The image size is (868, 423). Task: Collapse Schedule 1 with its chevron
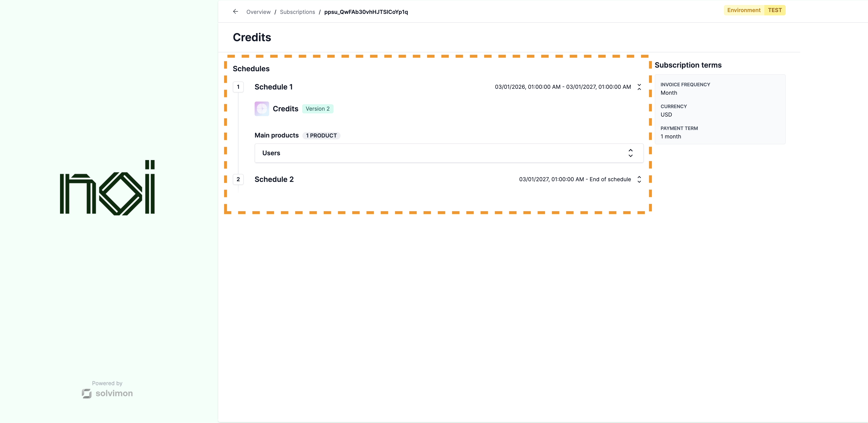coord(639,87)
